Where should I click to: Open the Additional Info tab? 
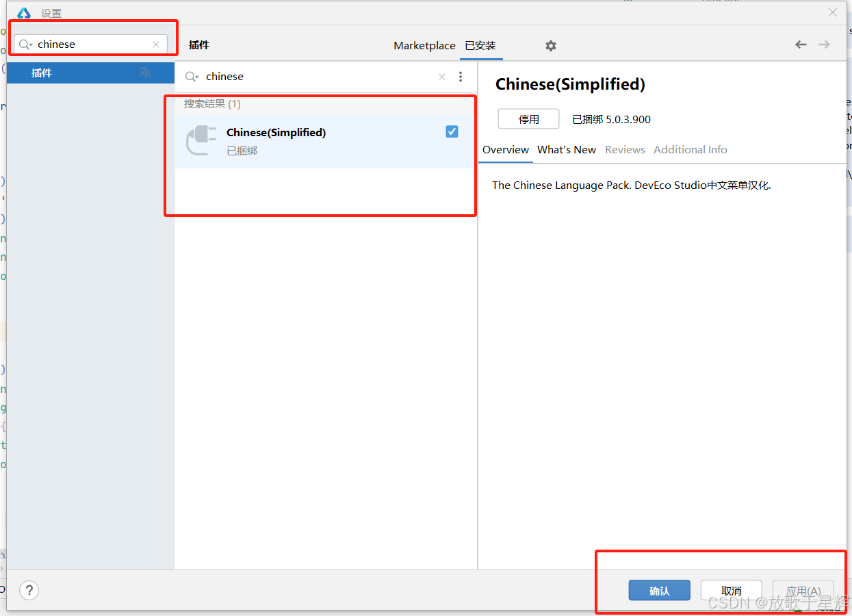click(x=690, y=150)
